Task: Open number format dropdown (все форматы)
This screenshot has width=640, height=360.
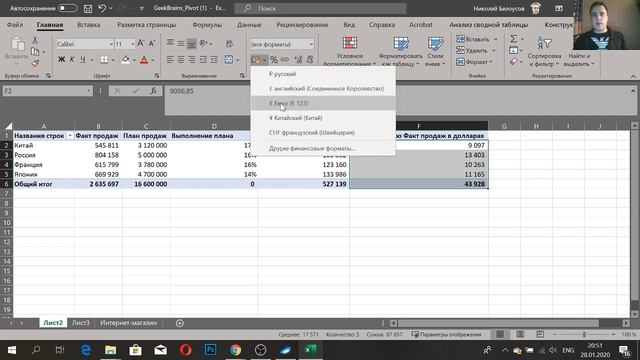Action: tap(311, 44)
